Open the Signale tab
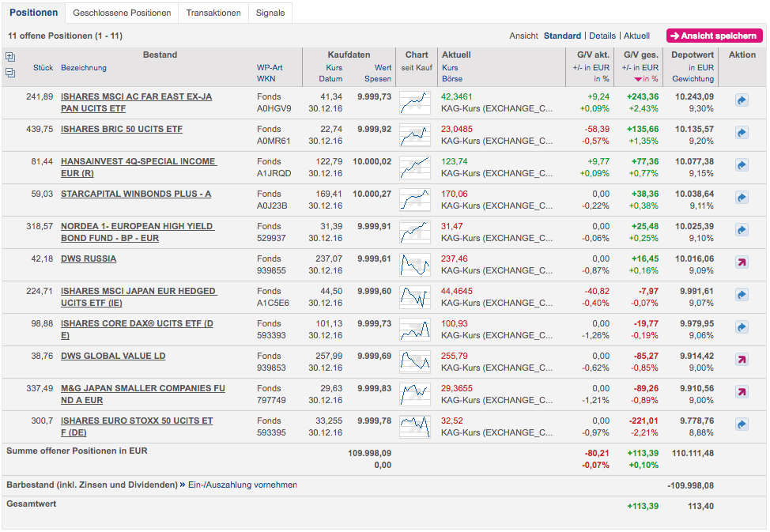The height and width of the screenshot is (532, 770). pyautogui.click(x=270, y=13)
